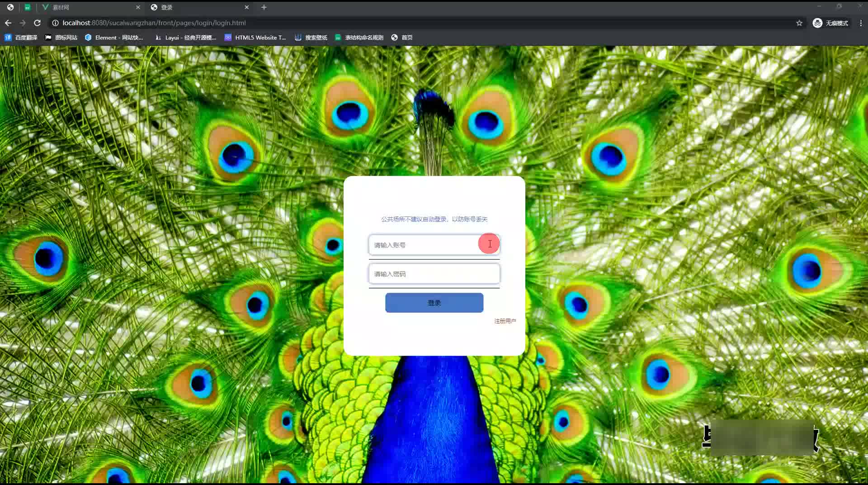The image size is (868, 485).
Task: Open the 搜索壁纸 bookmark
Action: tap(311, 38)
